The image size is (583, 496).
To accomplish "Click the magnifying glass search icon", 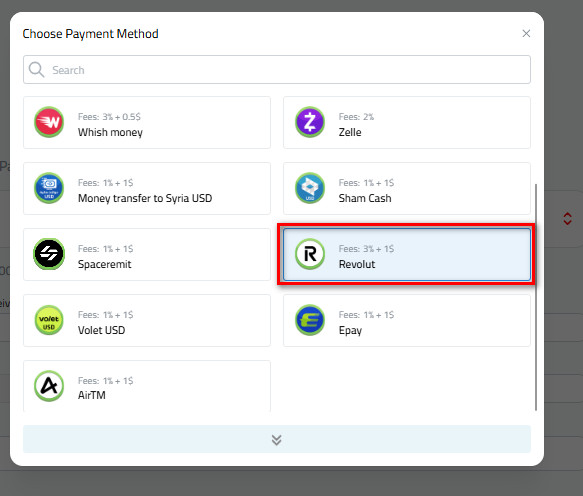I will tap(36, 70).
